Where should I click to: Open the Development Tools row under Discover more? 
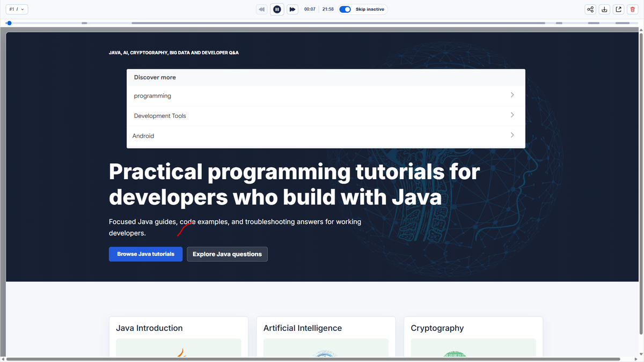point(326,116)
